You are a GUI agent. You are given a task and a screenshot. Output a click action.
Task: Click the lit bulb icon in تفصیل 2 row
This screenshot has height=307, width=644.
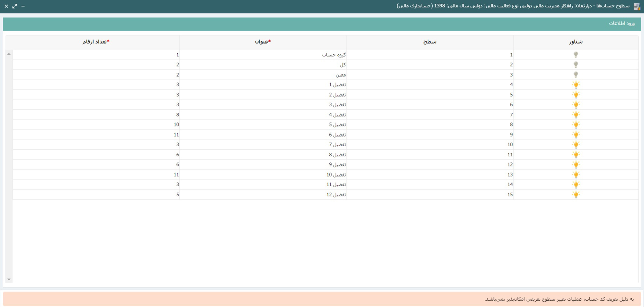[576, 95]
